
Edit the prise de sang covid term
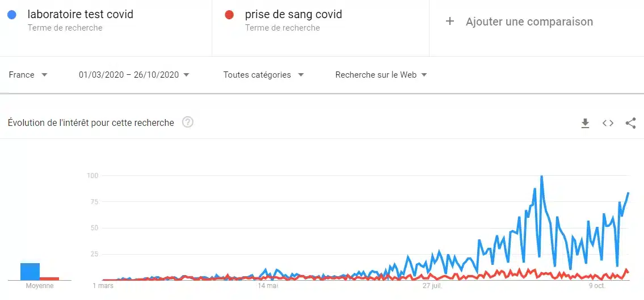(294, 14)
